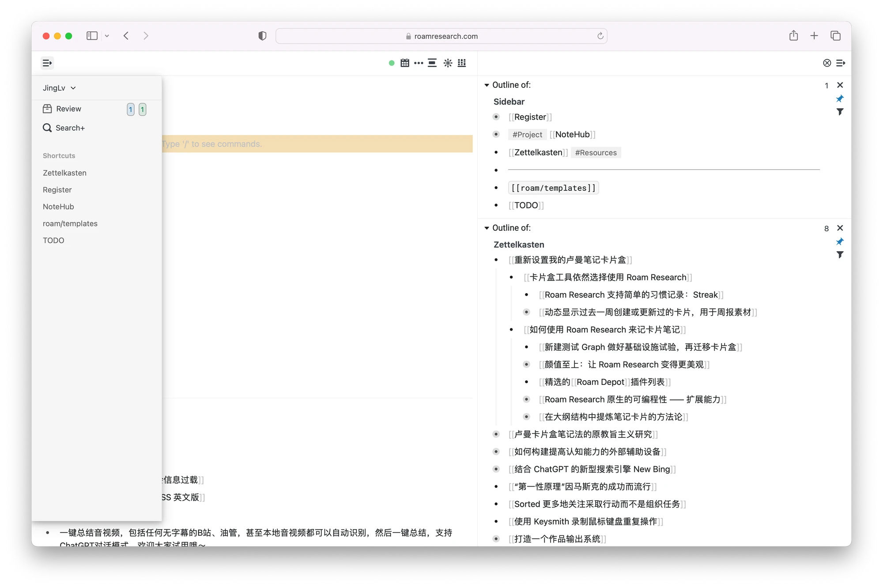Close the Sidebar outline panel
The image size is (883, 588).
pyautogui.click(x=840, y=85)
